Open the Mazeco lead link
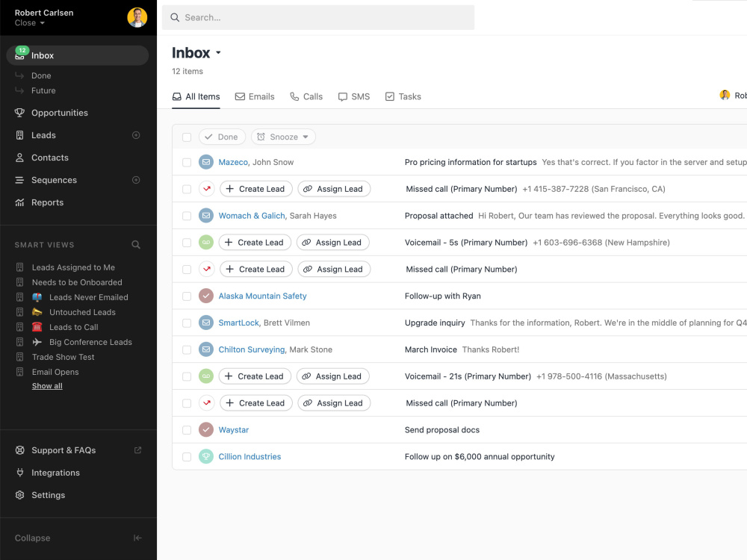Viewport: 747px width, 560px height. [233, 162]
